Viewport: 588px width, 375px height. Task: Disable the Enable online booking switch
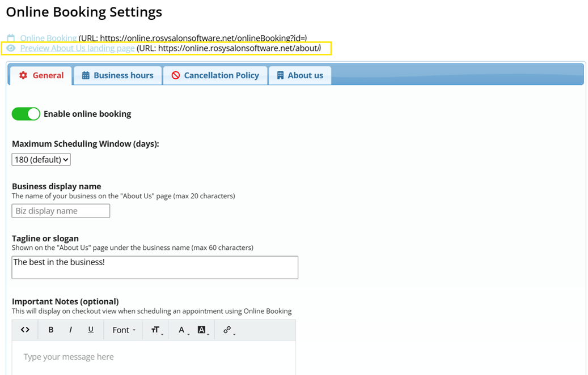click(x=26, y=114)
